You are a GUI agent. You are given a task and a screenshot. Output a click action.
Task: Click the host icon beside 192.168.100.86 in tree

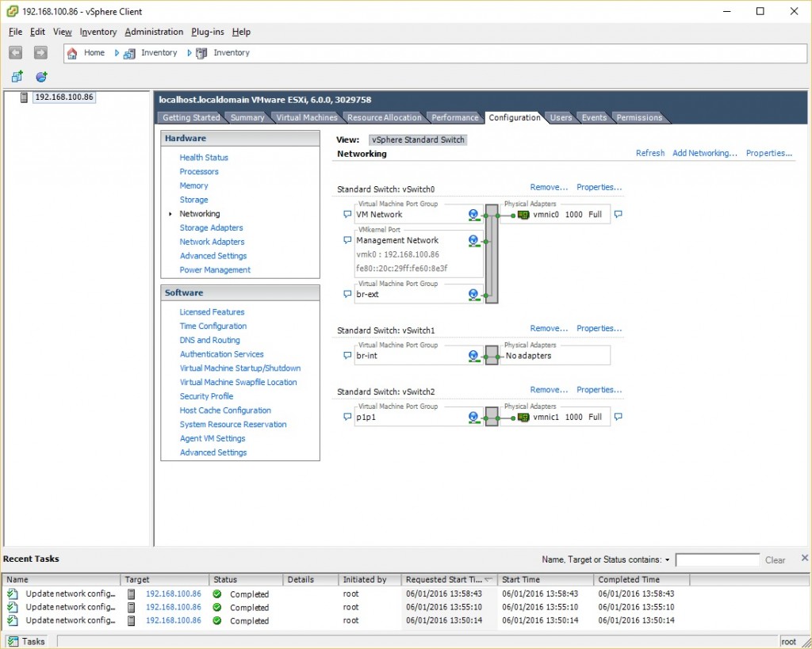(x=24, y=97)
